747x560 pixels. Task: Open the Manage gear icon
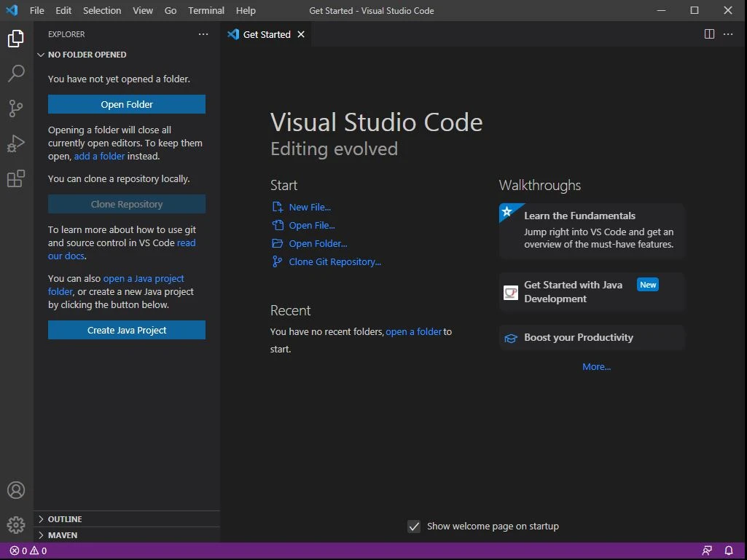pos(16,524)
